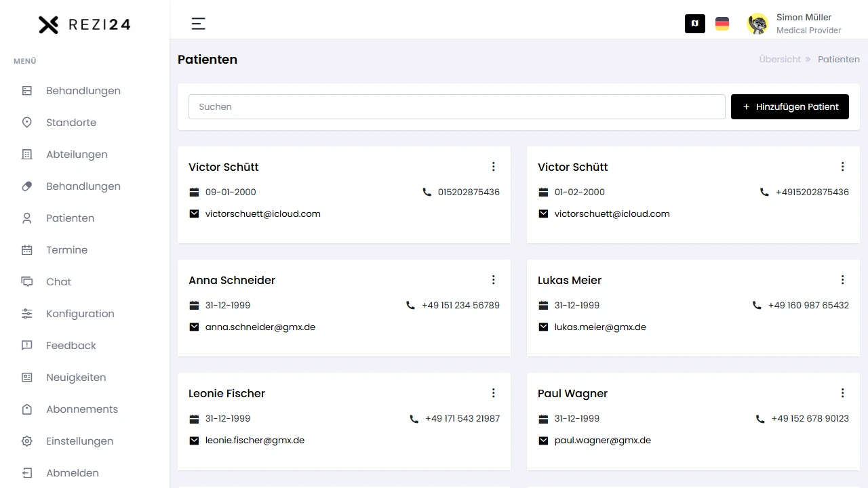Open Abonnements in the sidebar
This screenshot has width=868, height=488.
[81, 409]
